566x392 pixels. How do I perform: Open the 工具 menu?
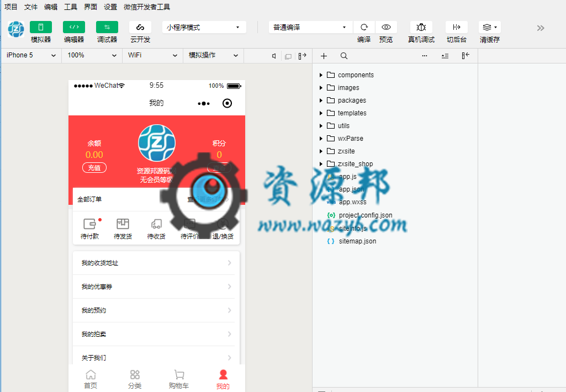tap(70, 7)
